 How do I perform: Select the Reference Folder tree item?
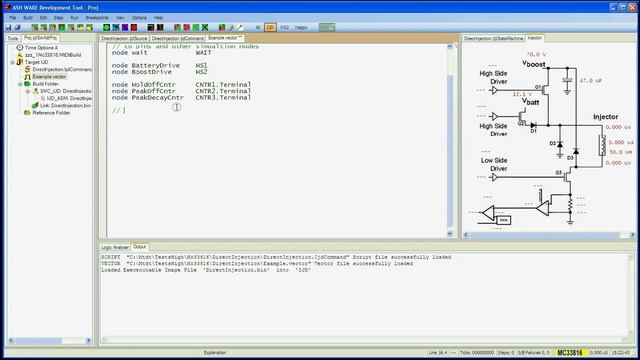point(51,113)
